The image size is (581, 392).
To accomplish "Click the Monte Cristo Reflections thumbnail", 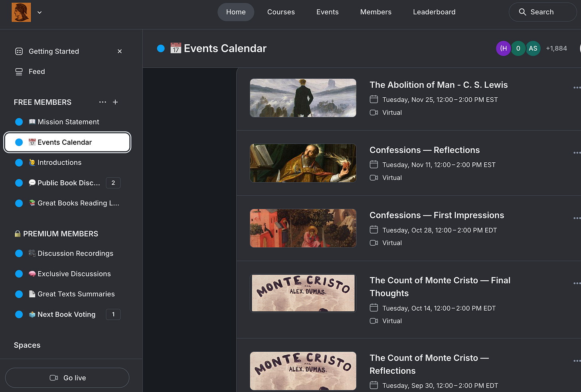I will coord(303,371).
